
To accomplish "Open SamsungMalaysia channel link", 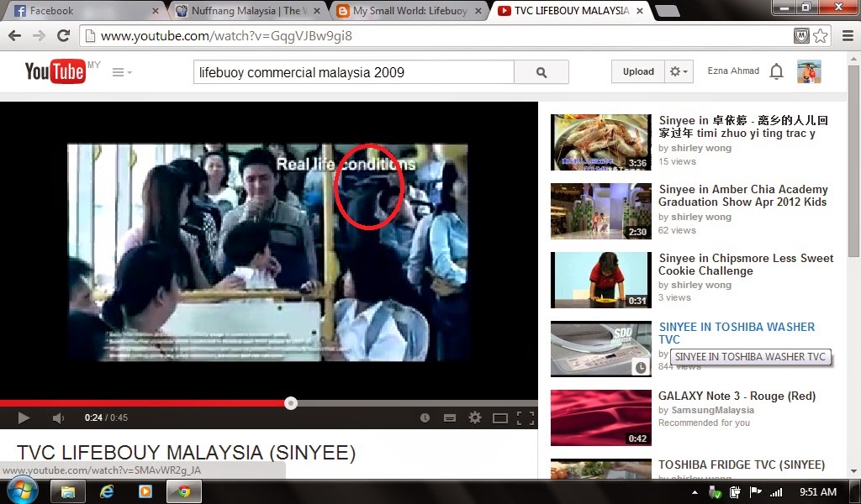I will pos(713,410).
